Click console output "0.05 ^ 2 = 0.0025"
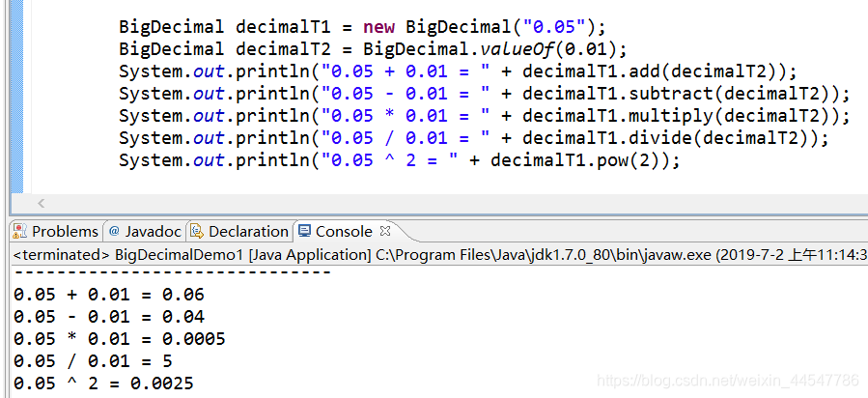Viewport: 868px width, 398px height. pyautogui.click(x=103, y=384)
